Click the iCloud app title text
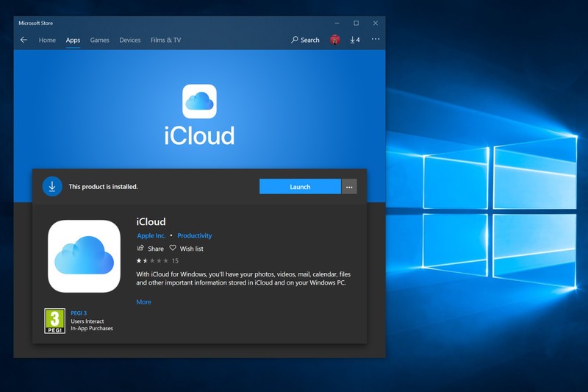The height and width of the screenshot is (392, 588). click(151, 221)
